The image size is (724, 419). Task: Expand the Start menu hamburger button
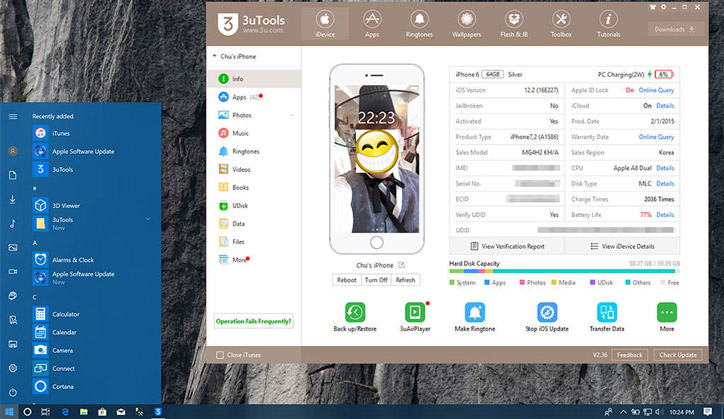pos(13,116)
